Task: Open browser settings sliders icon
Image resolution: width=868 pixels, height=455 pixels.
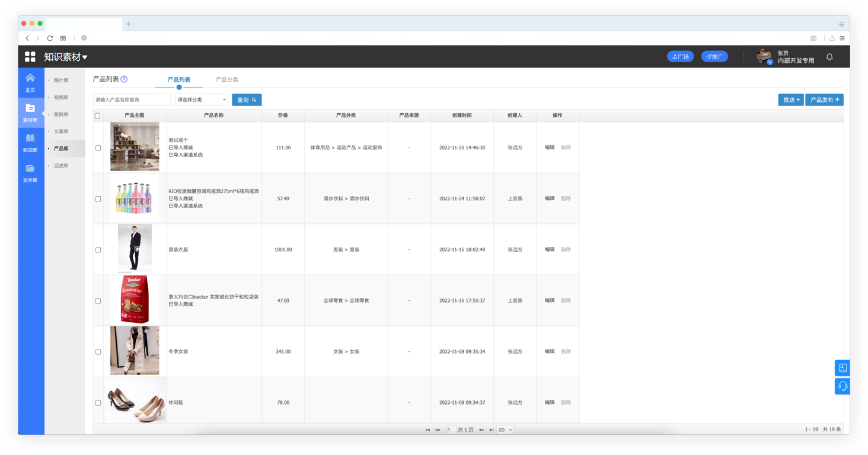Action: 842,38
